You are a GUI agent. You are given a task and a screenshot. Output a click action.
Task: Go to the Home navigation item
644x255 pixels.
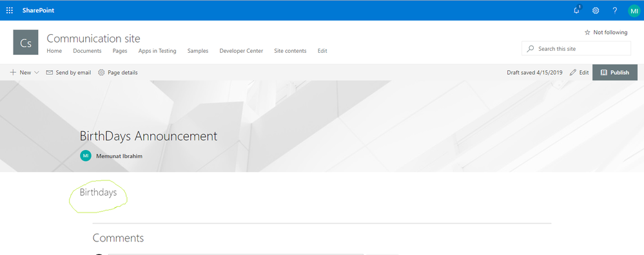(x=54, y=51)
